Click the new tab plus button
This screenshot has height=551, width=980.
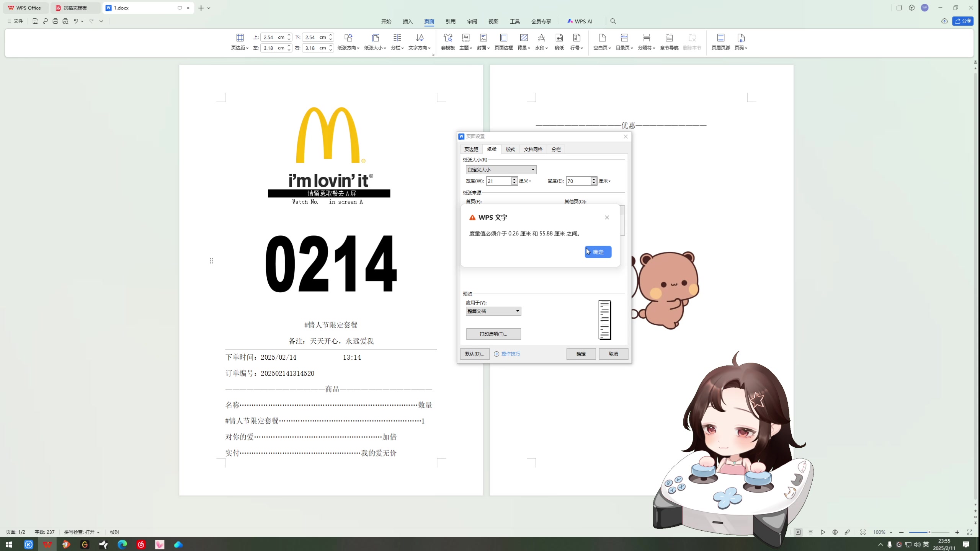[201, 8]
